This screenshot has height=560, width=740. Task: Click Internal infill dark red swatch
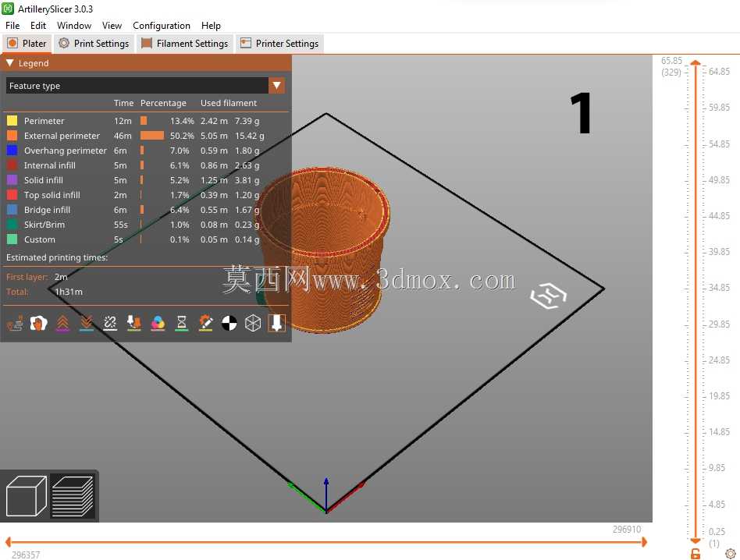pos(12,165)
